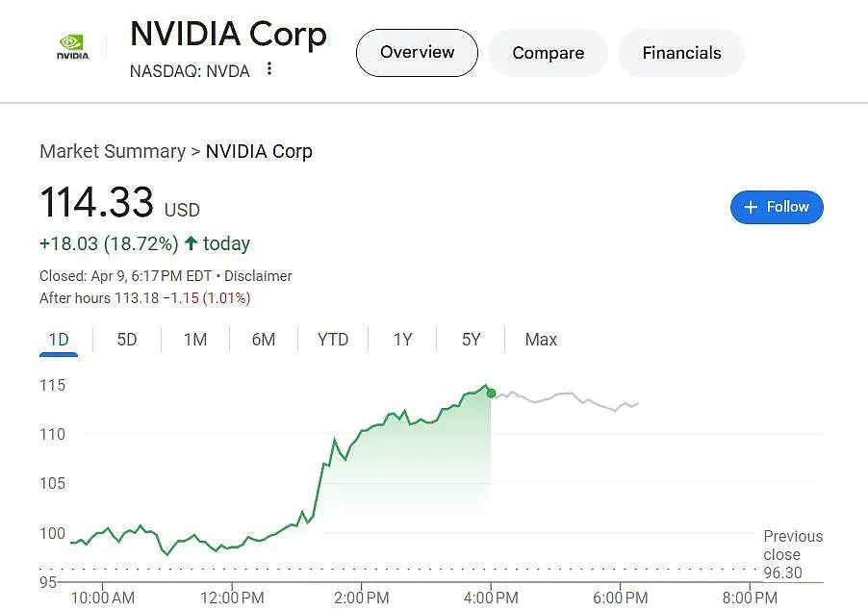Follow NVIDIA Corp stock
This screenshot has height=611, width=868.
pos(777,207)
